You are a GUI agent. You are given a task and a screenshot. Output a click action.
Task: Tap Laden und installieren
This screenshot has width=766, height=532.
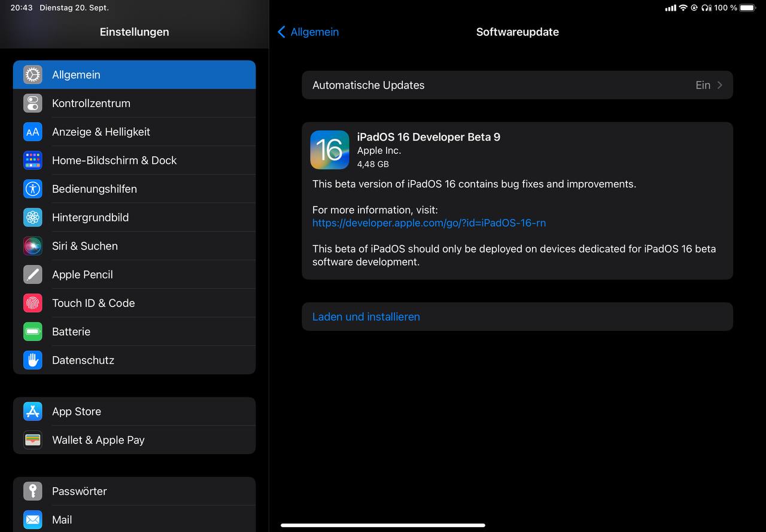pos(517,317)
